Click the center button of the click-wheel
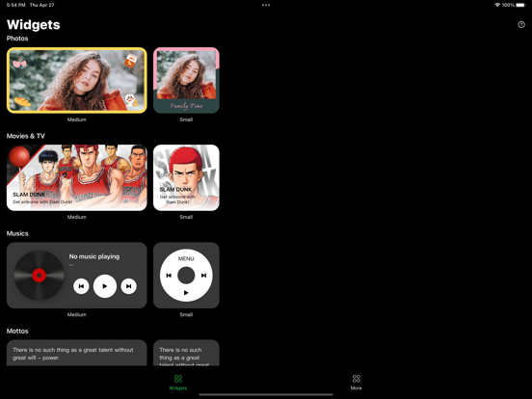 coord(186,276)
